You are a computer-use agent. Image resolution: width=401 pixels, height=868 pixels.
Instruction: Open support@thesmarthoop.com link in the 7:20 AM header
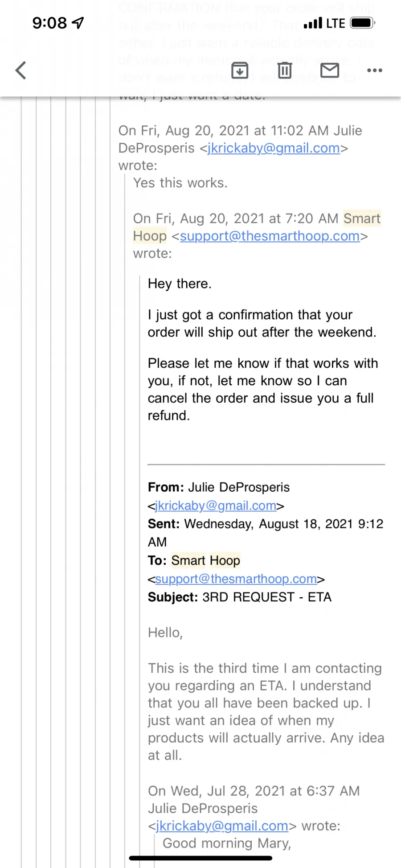[270, 236]
